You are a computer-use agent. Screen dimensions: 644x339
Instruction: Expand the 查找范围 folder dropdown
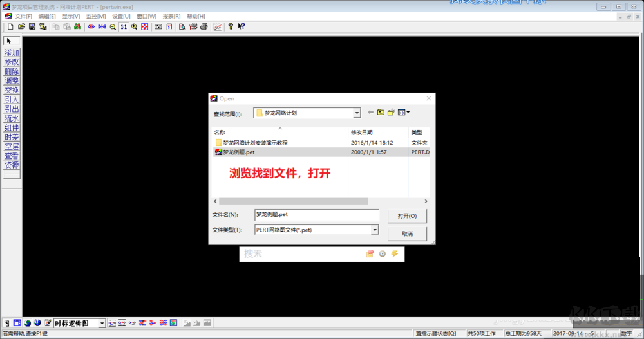(x=357, y=113)
